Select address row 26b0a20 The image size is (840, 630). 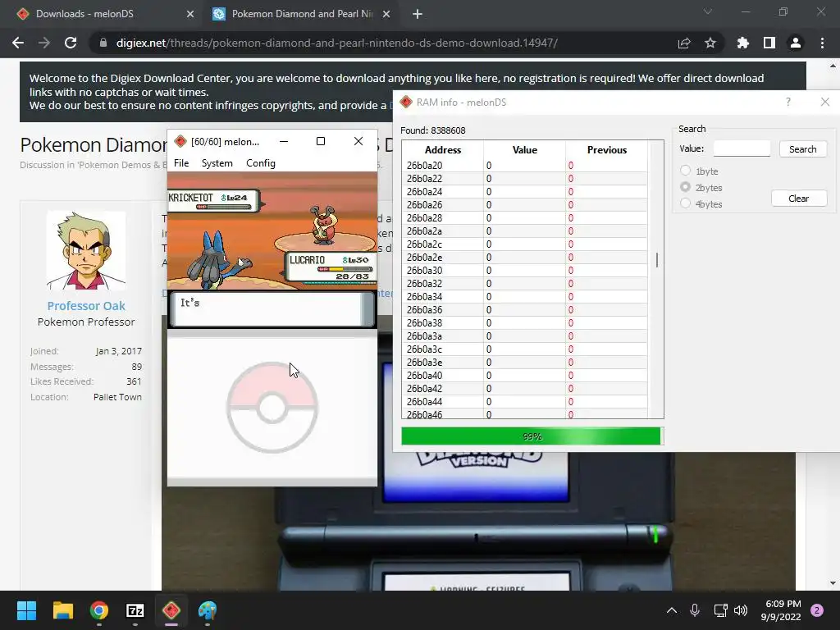442,166
